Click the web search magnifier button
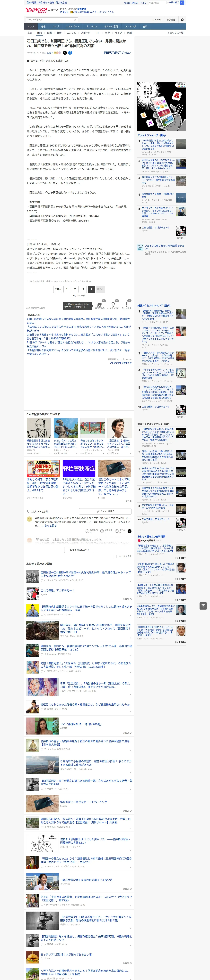 coord(182,3)
